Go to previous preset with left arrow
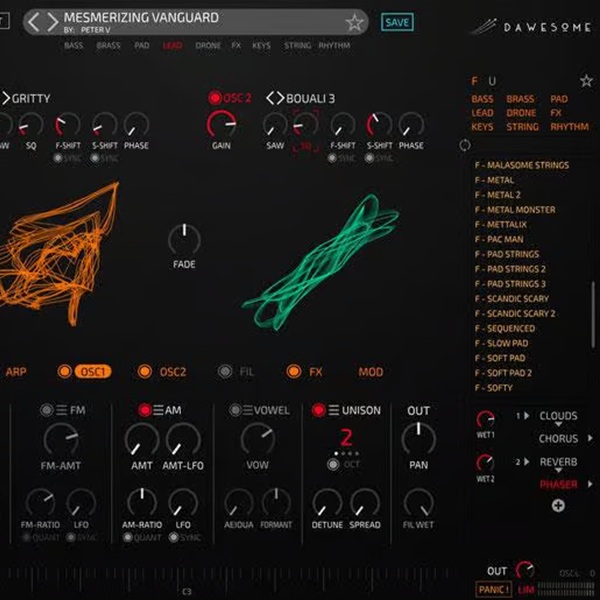This screenshot has height=600, width=600. coord(34,22)
